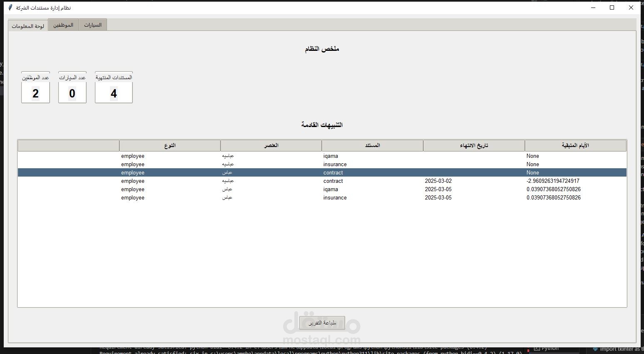Click the العنصر column header

tap(271, 145)
